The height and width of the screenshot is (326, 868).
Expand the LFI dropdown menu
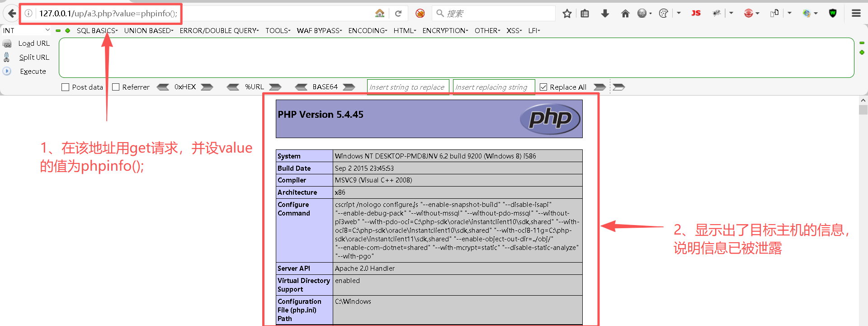(x=534, y=30)
